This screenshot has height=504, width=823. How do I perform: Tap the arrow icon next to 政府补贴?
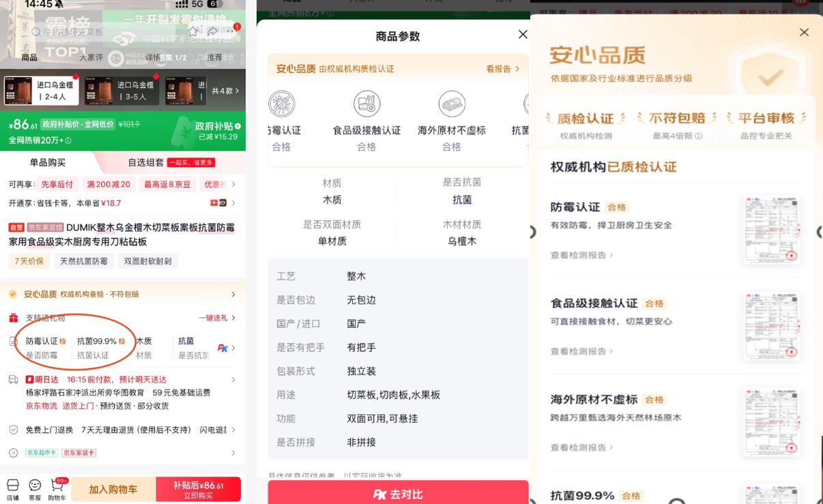(237, 126)
